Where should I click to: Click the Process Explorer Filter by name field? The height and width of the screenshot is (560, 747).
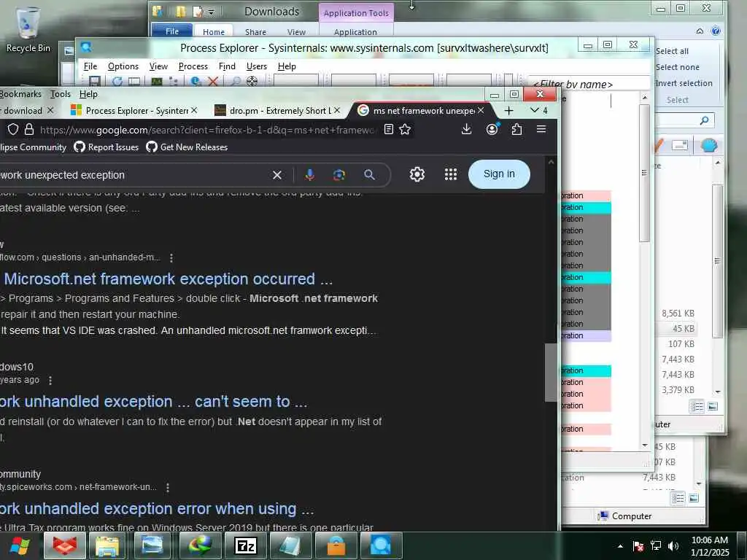[589, 84]
